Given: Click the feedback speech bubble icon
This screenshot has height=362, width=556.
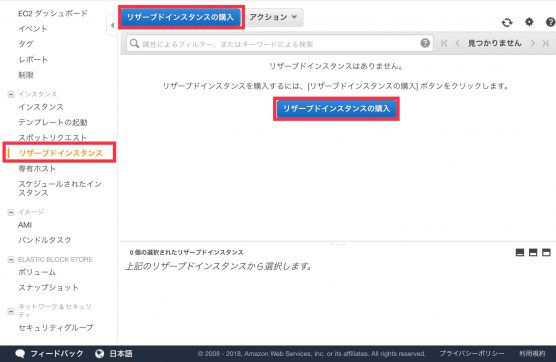Looking at the screenshot, I should [x=20, y=353].
